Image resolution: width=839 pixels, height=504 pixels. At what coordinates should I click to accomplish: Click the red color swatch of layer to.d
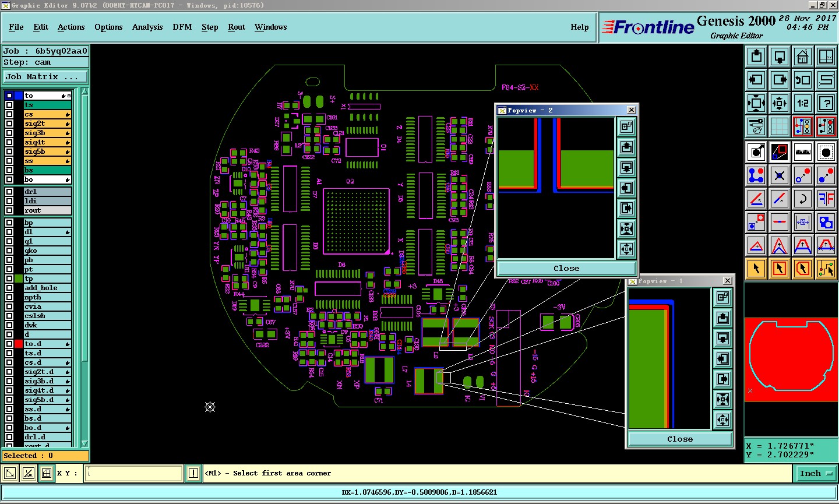coord(19,344)
